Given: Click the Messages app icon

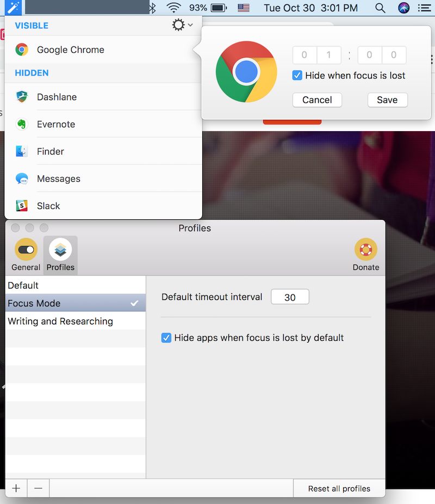Looking at the screenshot, I should coord(22,179).
